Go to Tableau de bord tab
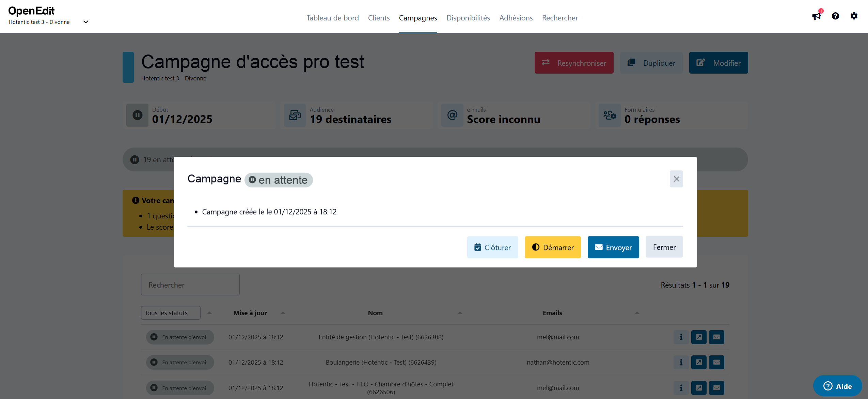This screenshot has height=399, width=868. point(332,18)
